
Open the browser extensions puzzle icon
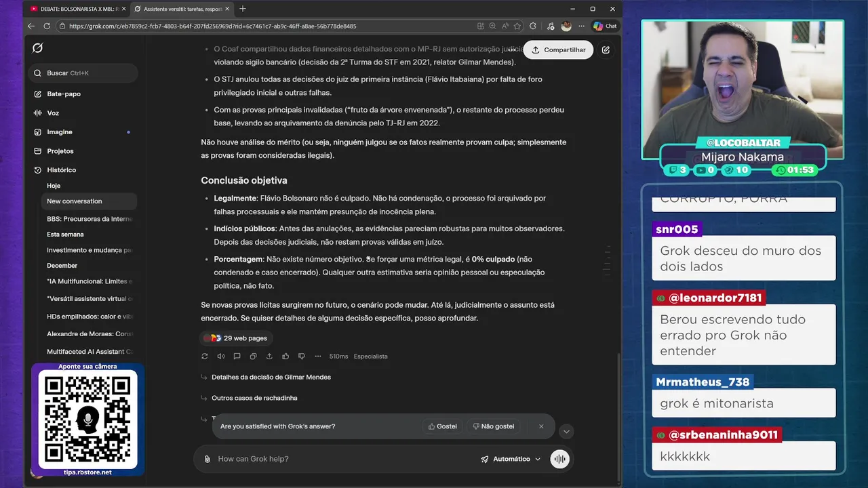coord(533,26)
